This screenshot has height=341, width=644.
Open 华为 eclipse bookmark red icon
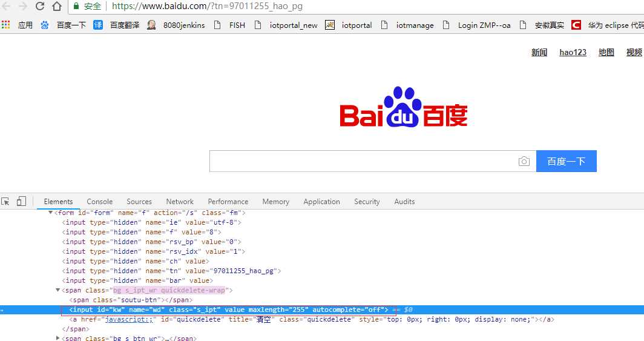[576, 25]
